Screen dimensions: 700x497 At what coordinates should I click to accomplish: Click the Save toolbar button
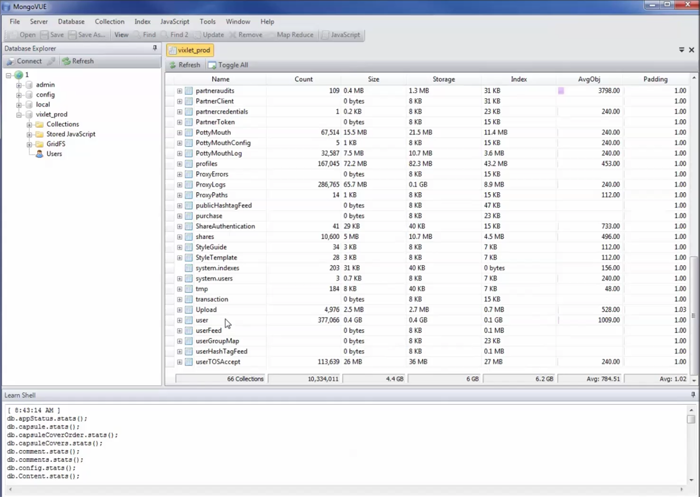[52, 35]
